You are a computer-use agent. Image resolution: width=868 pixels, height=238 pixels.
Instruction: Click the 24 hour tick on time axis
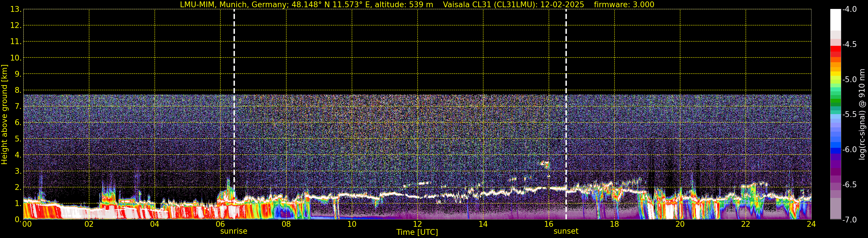[x=811, y=224]
